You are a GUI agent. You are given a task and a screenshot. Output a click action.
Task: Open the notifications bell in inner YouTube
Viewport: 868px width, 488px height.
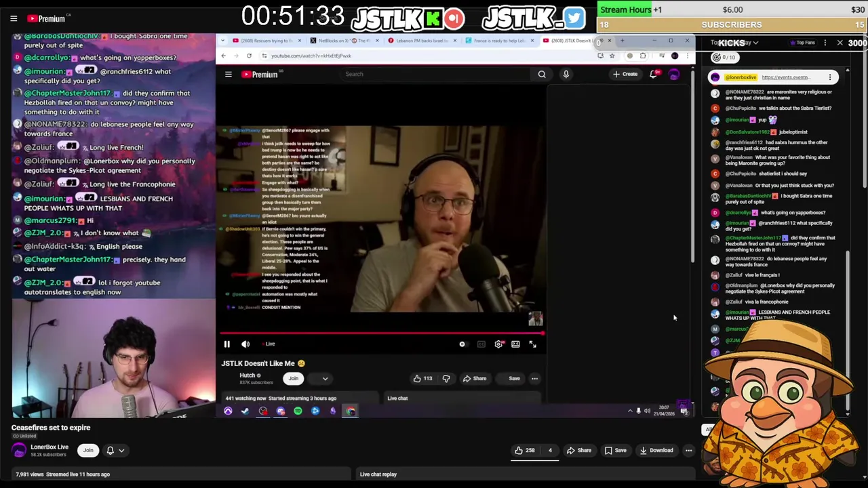653,74
